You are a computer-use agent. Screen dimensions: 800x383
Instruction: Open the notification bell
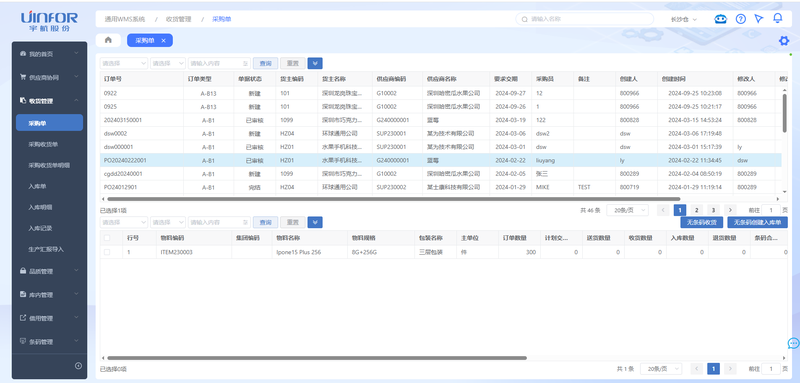(x=778, y=18)
